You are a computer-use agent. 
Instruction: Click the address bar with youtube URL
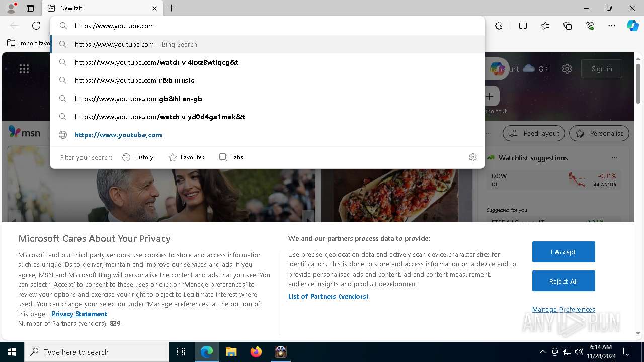(x=267, y=26)
